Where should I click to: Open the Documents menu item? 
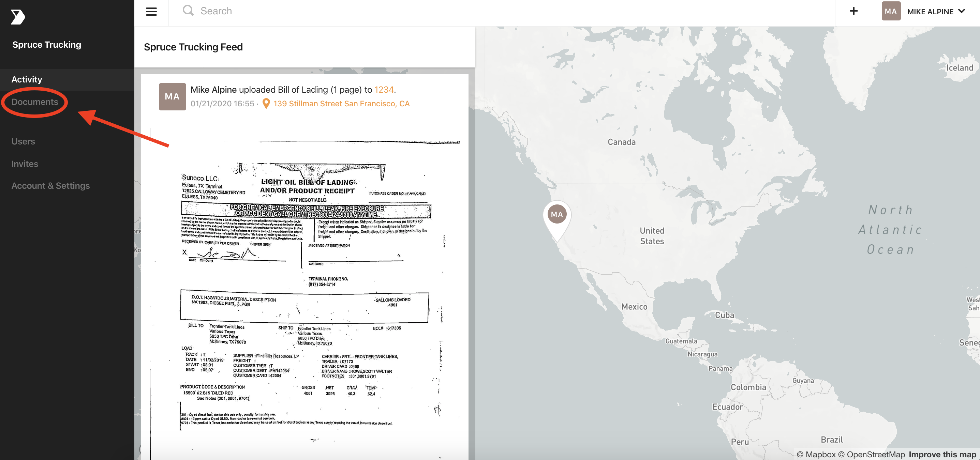coord(35,102)
